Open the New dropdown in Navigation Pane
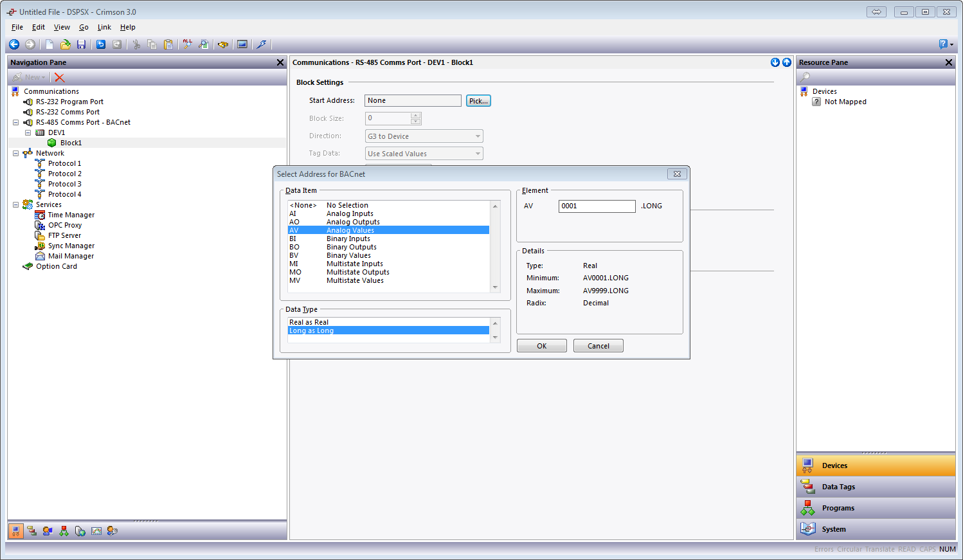This screenshot has height=560, width=963. tap(29, 77)
